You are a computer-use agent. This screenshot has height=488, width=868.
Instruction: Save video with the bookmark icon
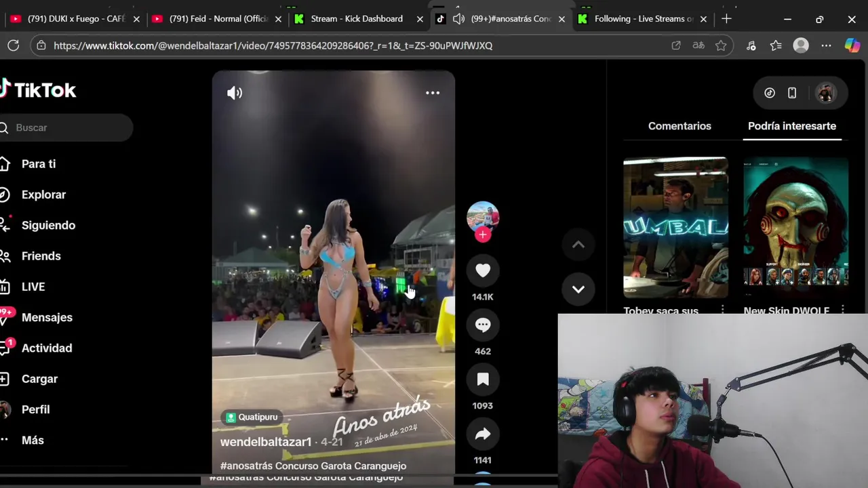(483, 379)
